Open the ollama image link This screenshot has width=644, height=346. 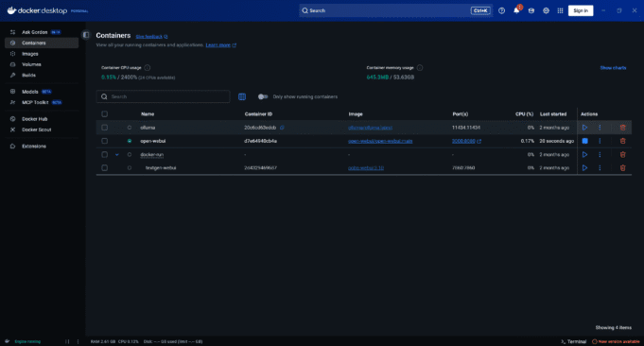click(370, 128)
